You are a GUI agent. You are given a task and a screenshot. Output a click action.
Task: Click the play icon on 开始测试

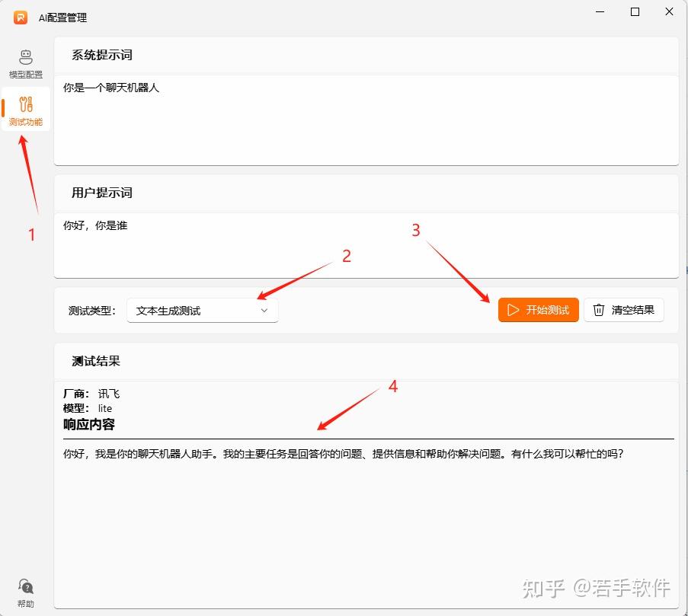513,310
